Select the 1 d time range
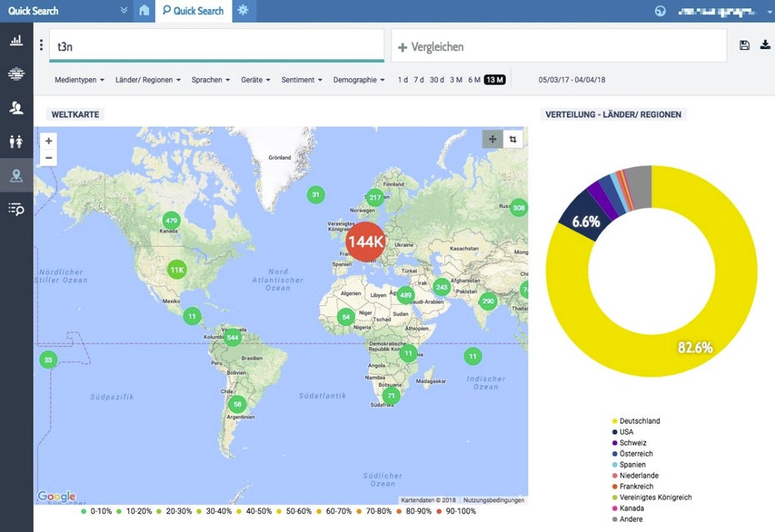This screenshot has width=775, height=532. click(402, 80)
